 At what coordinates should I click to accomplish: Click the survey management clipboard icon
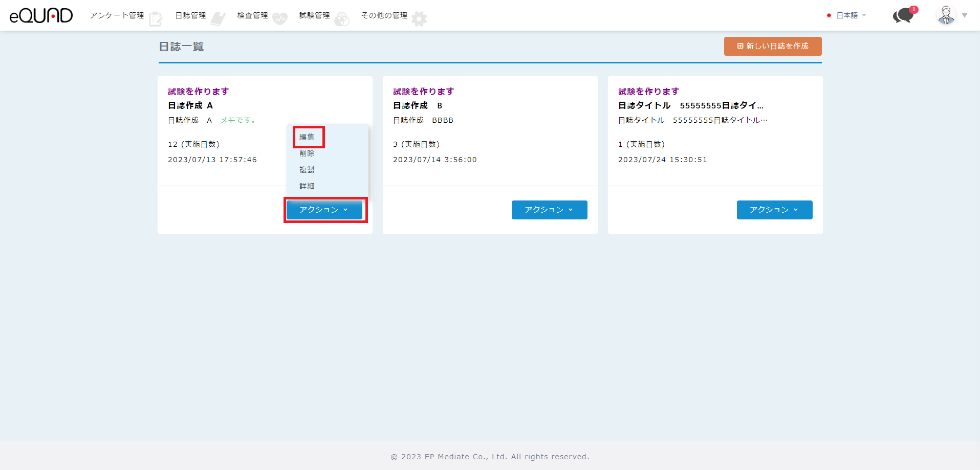coord(156,19)
